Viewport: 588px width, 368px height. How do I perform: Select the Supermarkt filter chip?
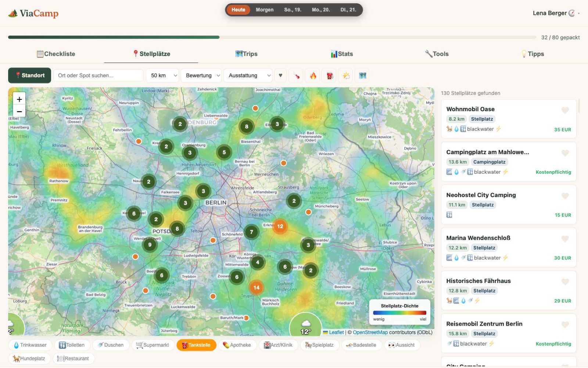pos(153,345)
